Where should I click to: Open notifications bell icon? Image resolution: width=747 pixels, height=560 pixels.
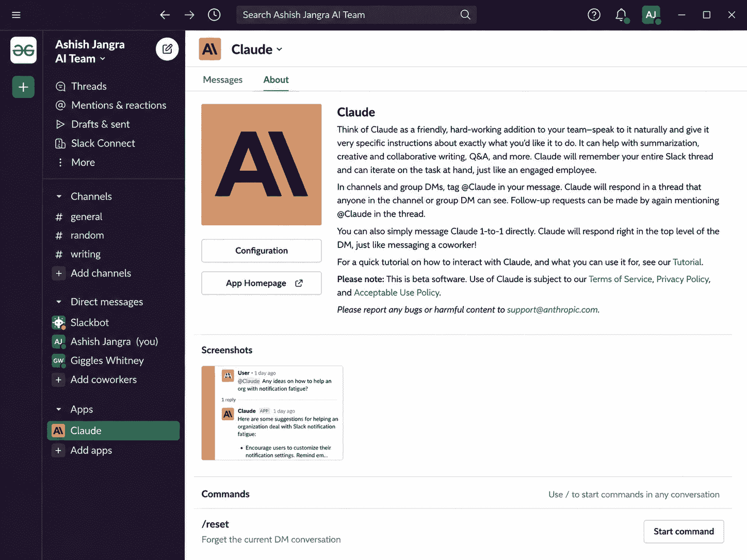tap(621, 15)
